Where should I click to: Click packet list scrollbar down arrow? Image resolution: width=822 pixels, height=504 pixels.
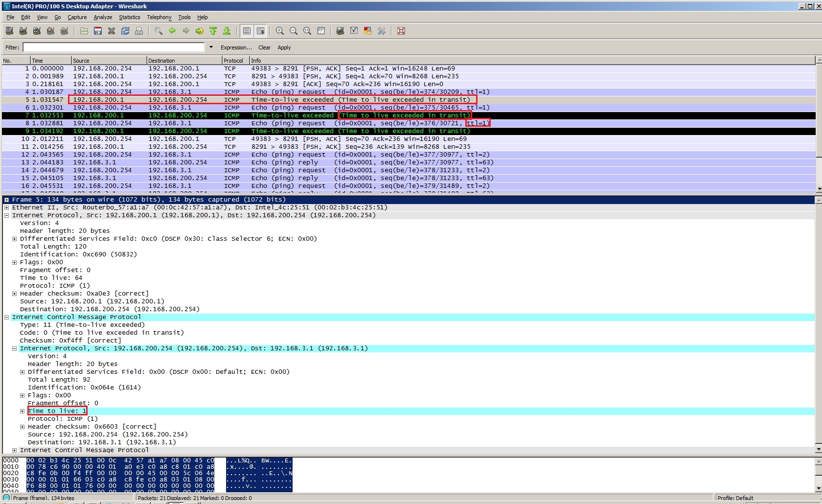click(x=819, y=189)
